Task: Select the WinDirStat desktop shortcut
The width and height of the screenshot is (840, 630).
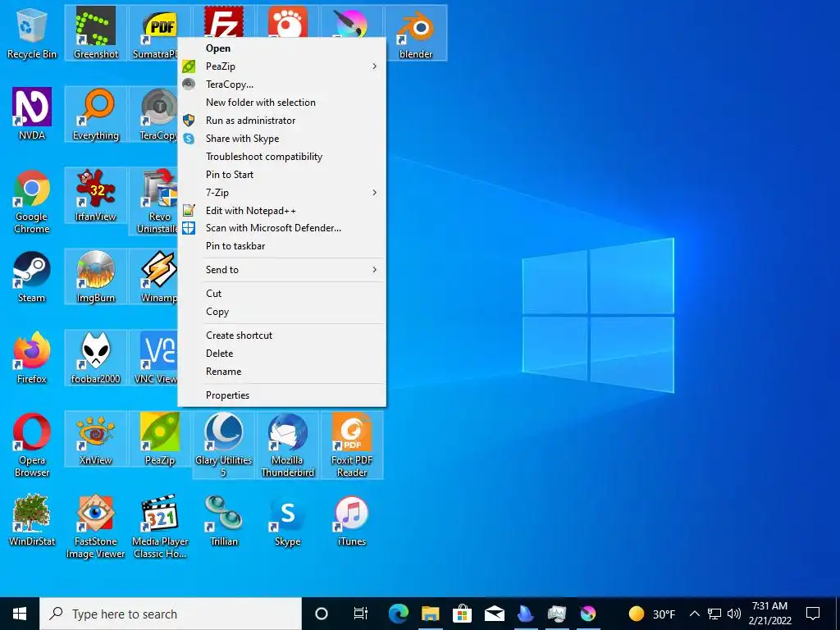Action: (x=32, y=521)
